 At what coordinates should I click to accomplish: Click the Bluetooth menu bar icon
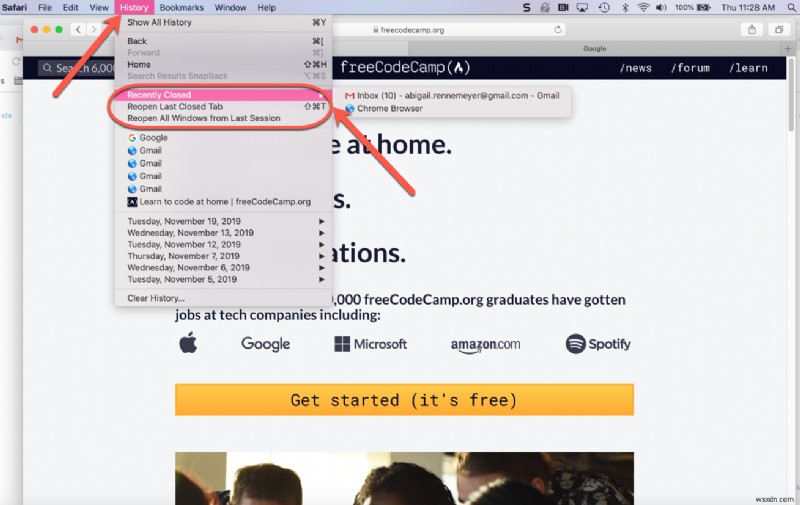[x=625, y=7]
